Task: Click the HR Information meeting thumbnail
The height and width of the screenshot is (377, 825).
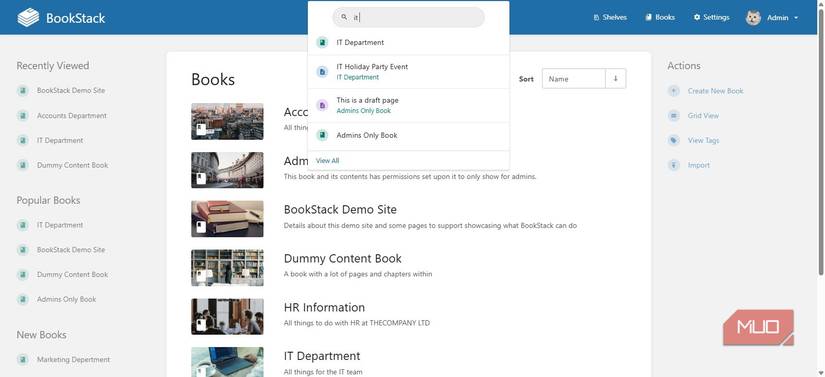Action: (x=227, y=317)
